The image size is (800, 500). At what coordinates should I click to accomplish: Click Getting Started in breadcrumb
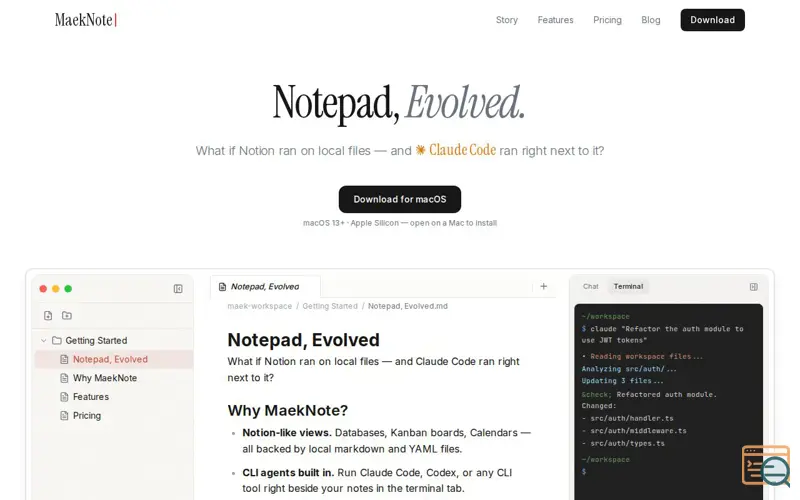(x=330, y=306)
